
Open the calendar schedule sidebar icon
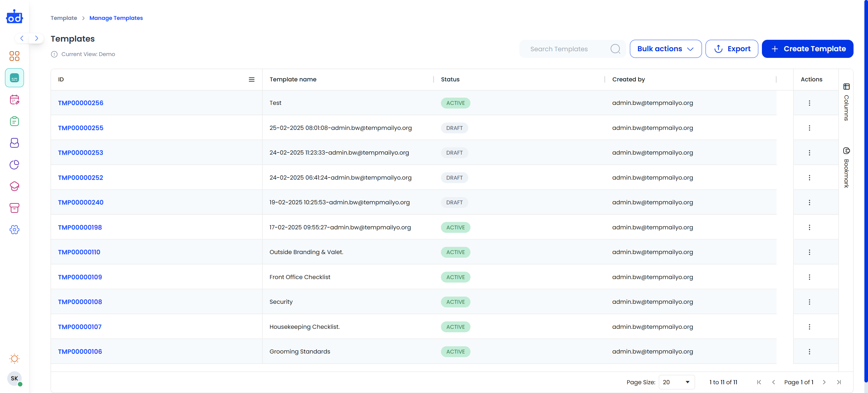tap(14, 99)
